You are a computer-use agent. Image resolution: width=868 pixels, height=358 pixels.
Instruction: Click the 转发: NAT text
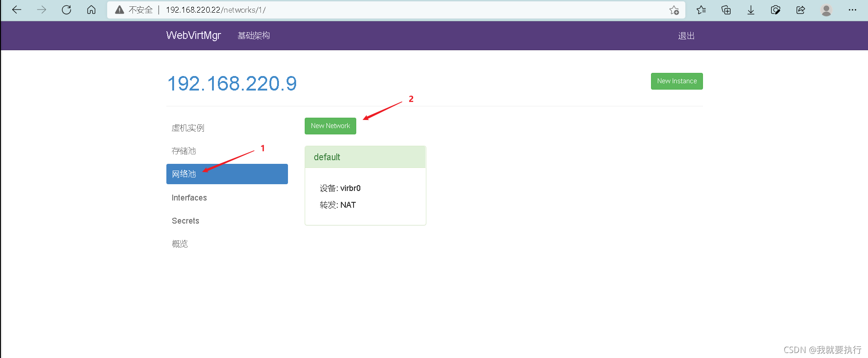[338, 205]
